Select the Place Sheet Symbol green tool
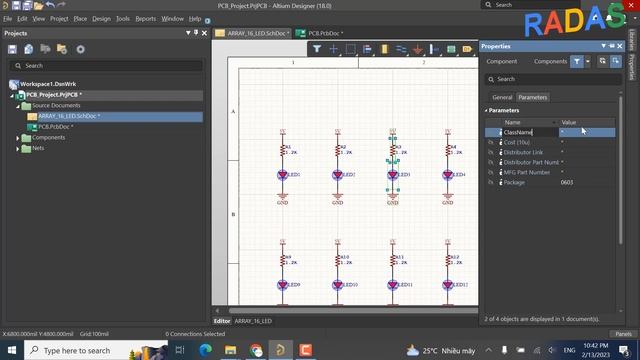Viewport: 640px width, 360px height. pyautogui.click(x=451, y=49)
